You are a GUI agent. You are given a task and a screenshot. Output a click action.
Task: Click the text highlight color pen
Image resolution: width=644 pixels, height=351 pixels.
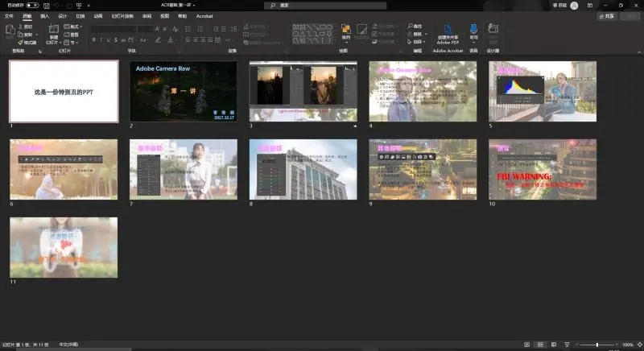click(158, 39)
